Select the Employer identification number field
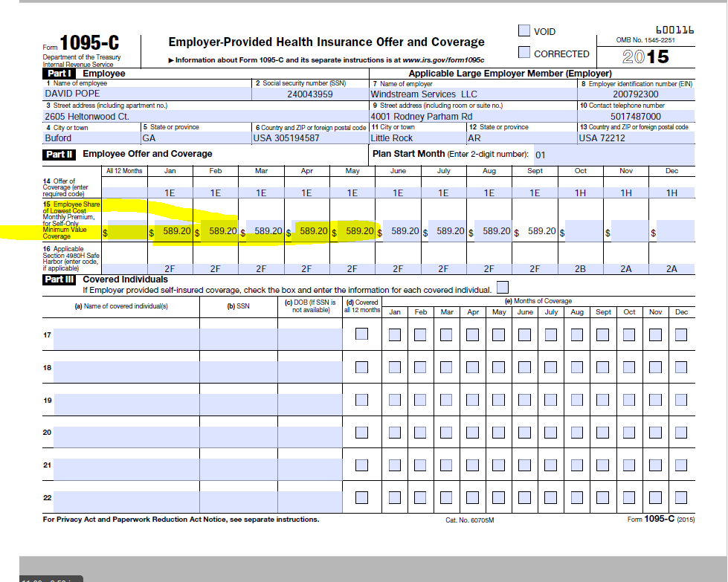 636,94
